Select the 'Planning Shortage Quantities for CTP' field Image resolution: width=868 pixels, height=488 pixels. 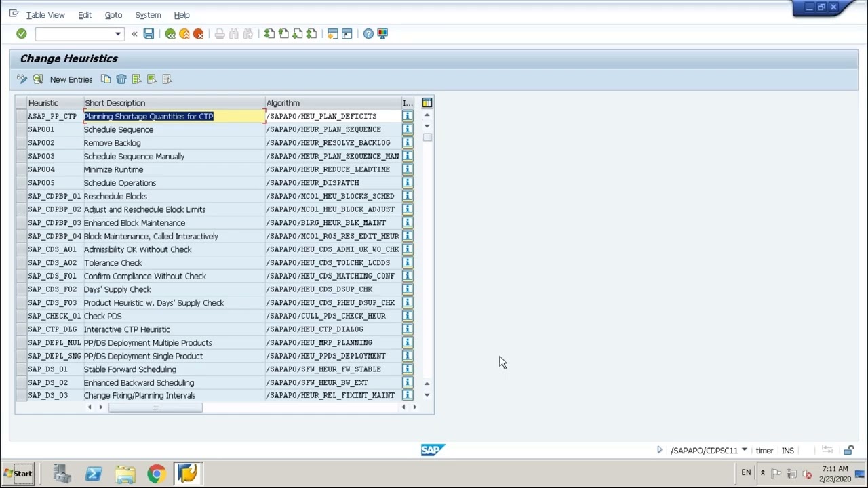174,117
